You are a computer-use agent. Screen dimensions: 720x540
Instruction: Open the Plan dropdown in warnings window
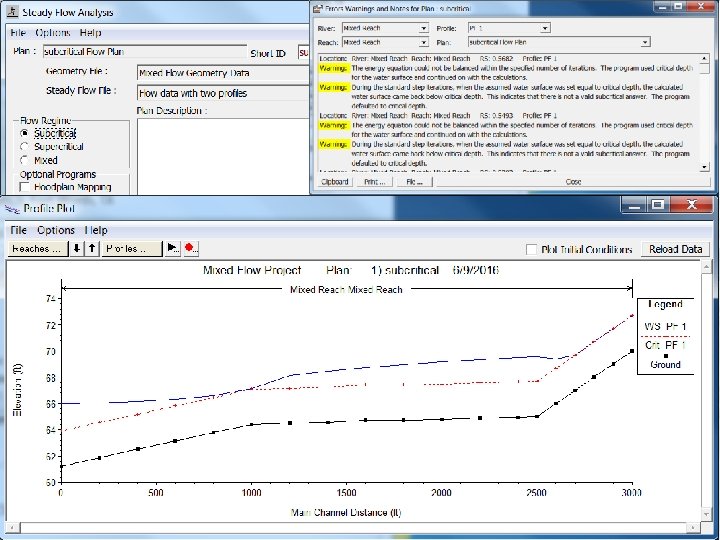point(645,42)
